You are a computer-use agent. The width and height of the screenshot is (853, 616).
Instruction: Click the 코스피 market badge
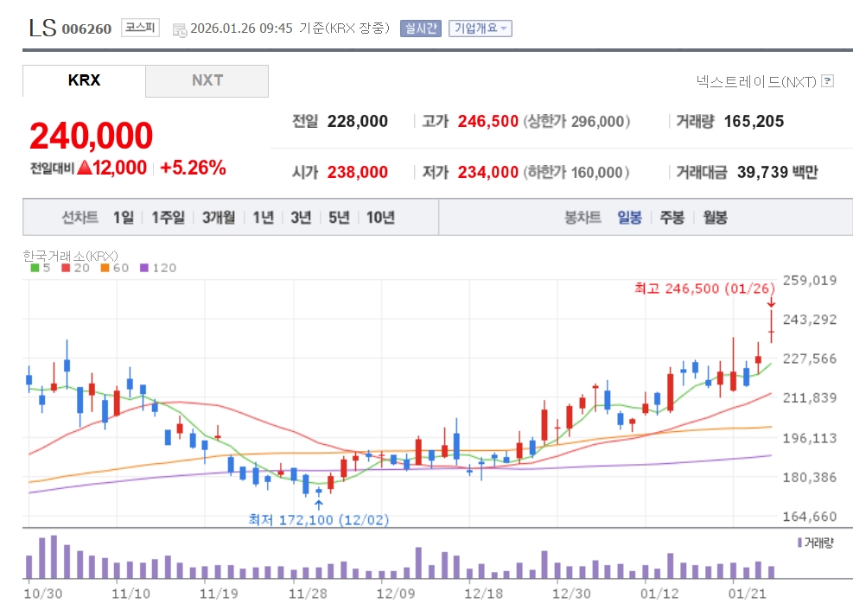[140, 28]
